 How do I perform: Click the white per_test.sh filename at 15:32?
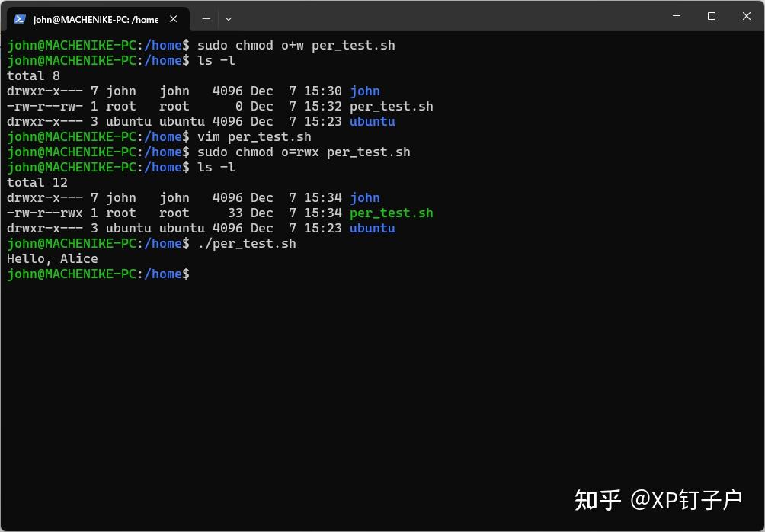pos(392,107)
